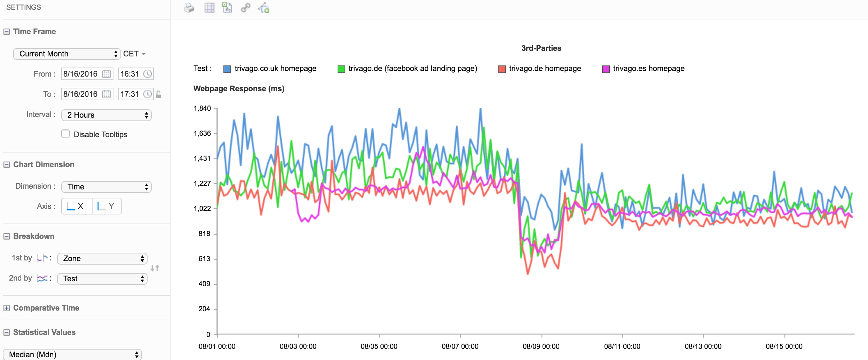Open the To time clock picker
868x360 pixels.
point(148,94)
